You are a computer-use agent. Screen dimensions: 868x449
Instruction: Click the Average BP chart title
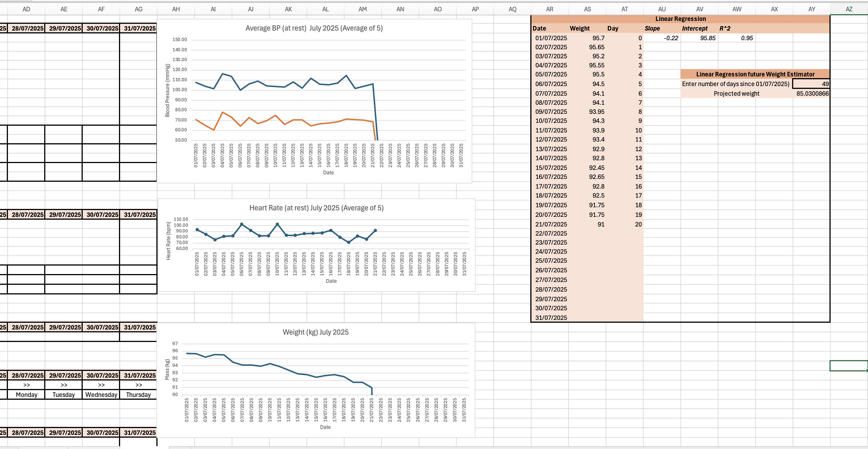click(x=314, y=28)
